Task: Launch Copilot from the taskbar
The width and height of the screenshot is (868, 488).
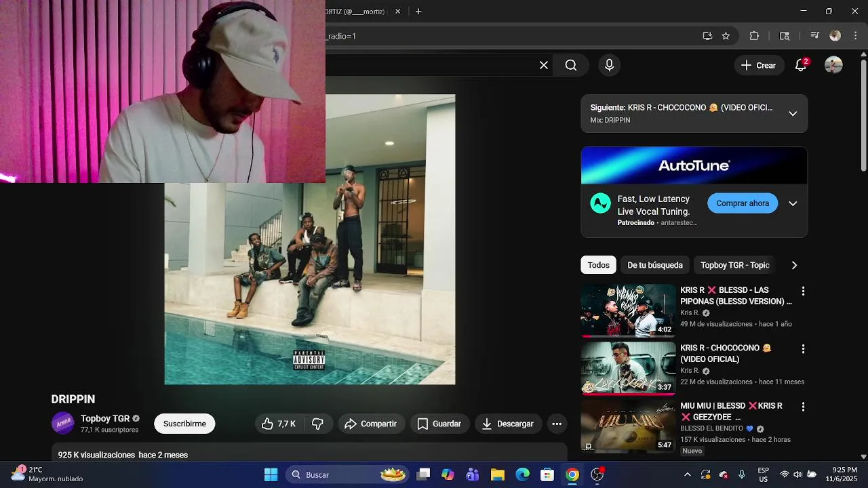Action: point(448,474)
